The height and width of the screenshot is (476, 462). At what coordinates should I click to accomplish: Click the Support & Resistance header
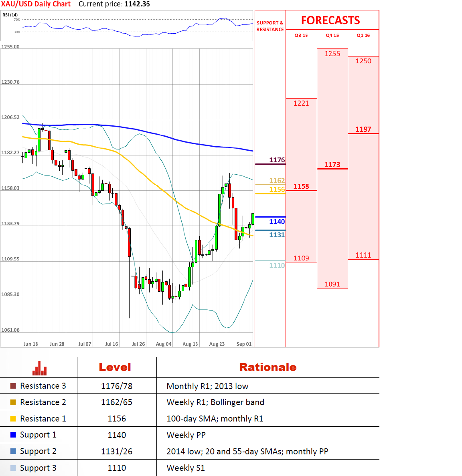point(270,26)
